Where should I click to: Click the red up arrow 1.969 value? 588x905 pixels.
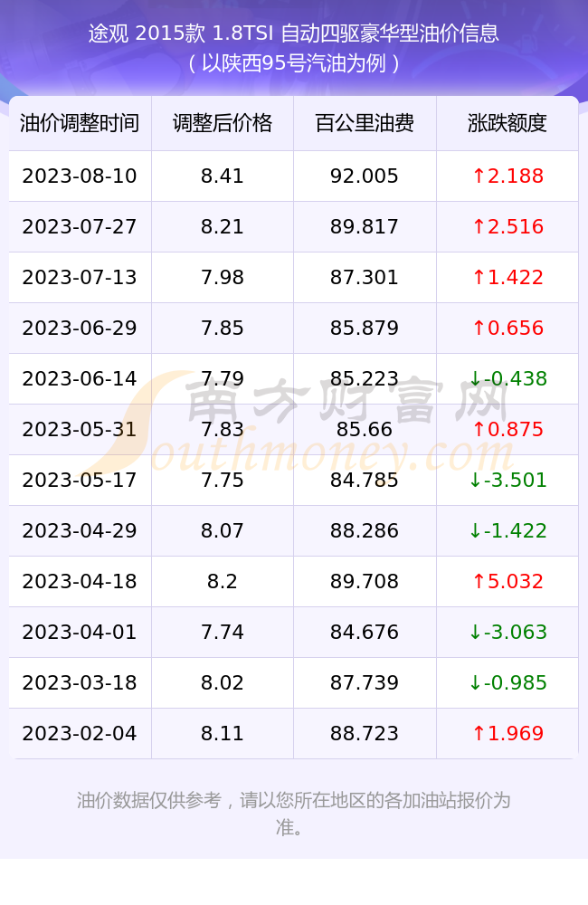[507, 734]
